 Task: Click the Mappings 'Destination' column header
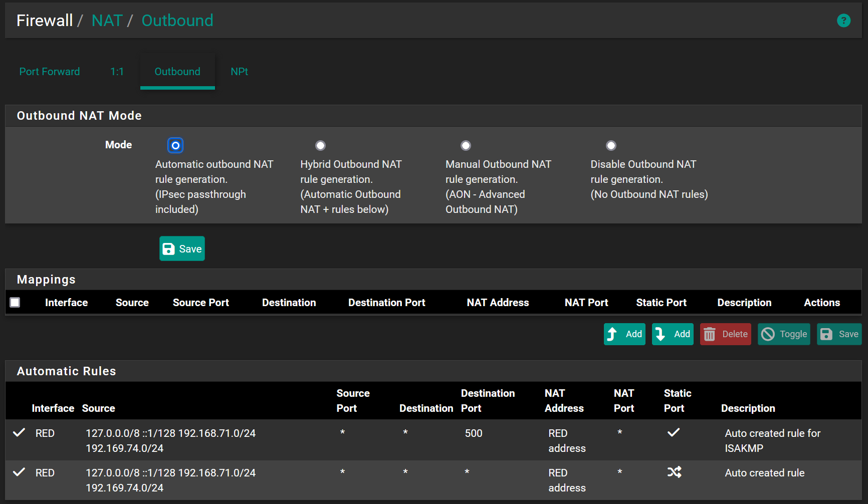(289, 303)
